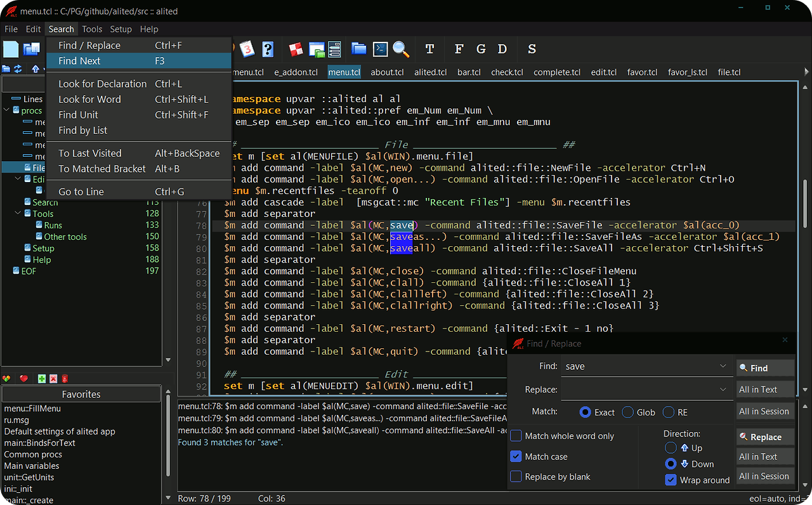
Task: Choose Find Next from Search menu
Action: pyautogui.click(x=80, y=61)
